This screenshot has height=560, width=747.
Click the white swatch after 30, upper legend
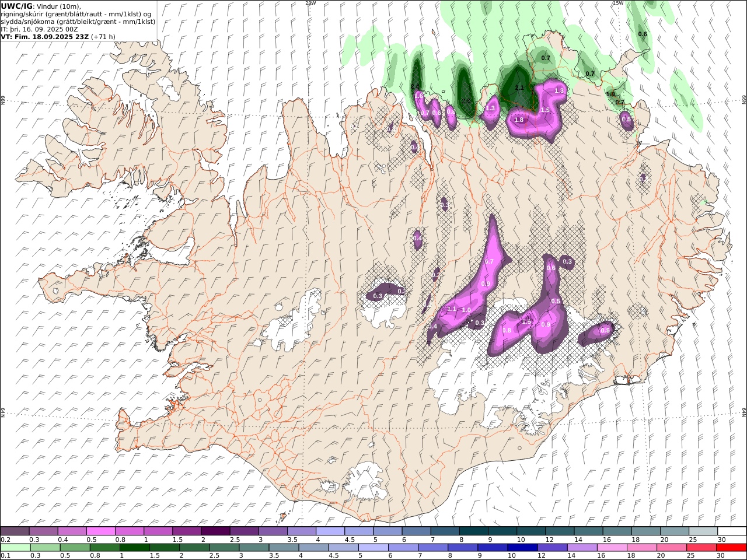click(732, 531)
